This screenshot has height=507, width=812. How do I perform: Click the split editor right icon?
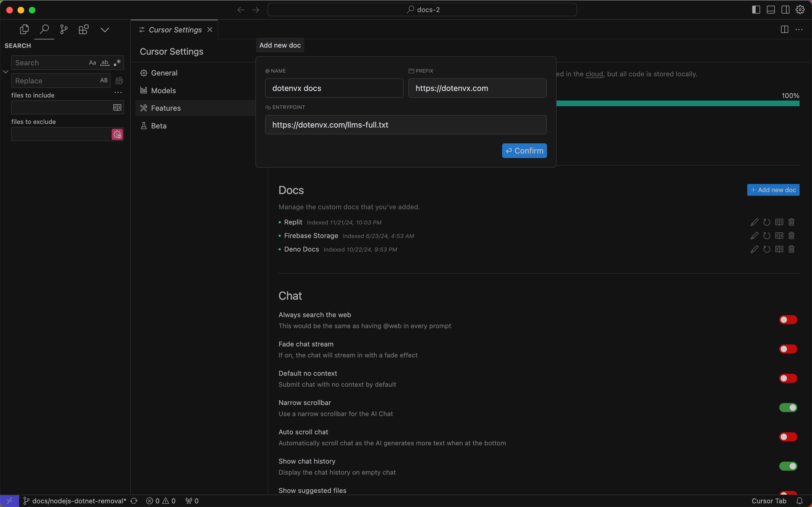coord(784,30)
